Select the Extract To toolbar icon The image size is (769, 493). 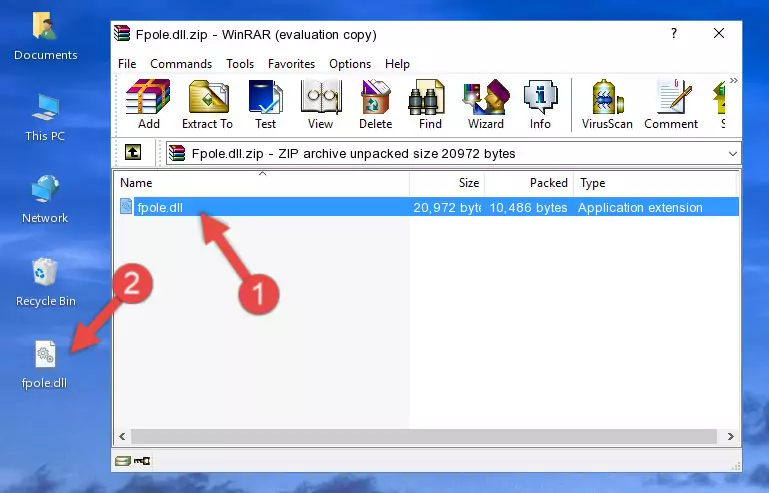[x=207, y=104]
